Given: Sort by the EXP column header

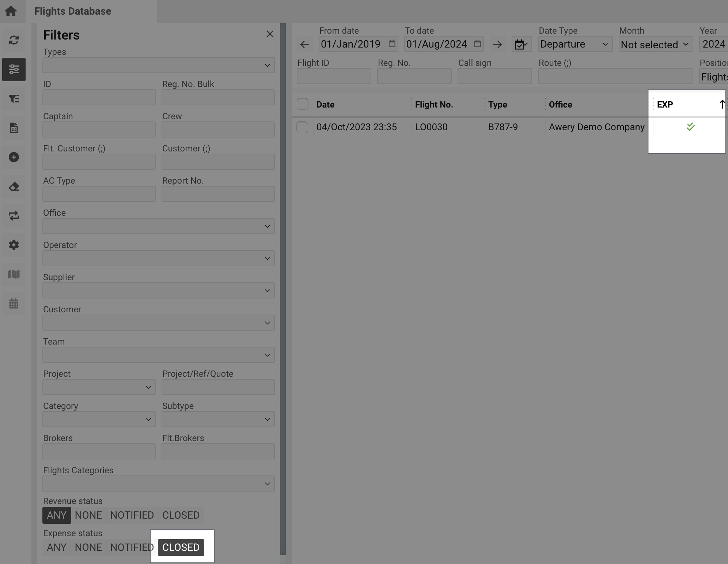Looking at the screenshot, I should click(665, 105).
